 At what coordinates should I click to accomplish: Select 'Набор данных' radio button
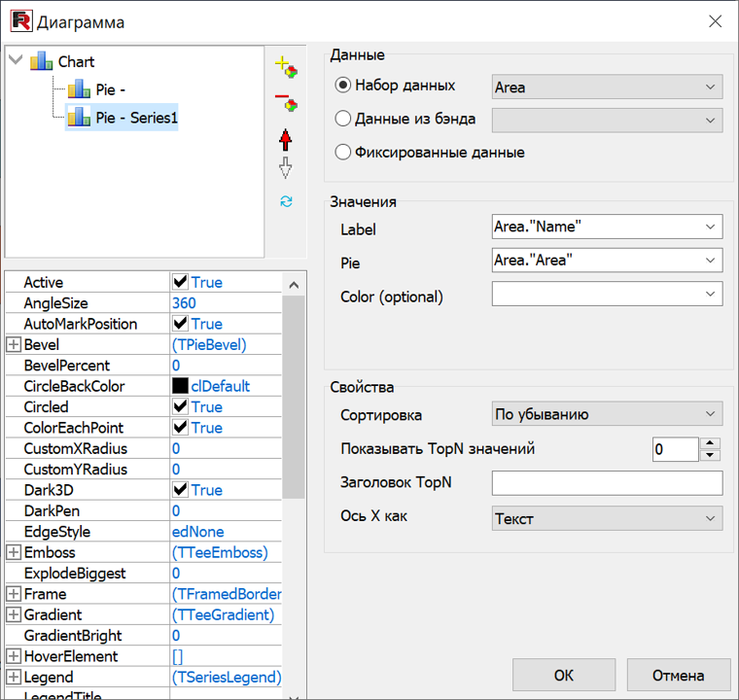coord(342,86)
